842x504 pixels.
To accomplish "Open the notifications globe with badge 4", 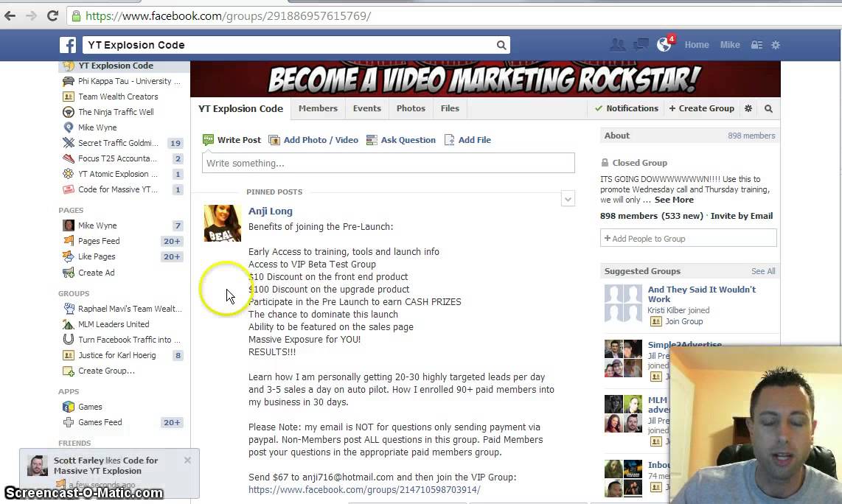I will 664,44.
